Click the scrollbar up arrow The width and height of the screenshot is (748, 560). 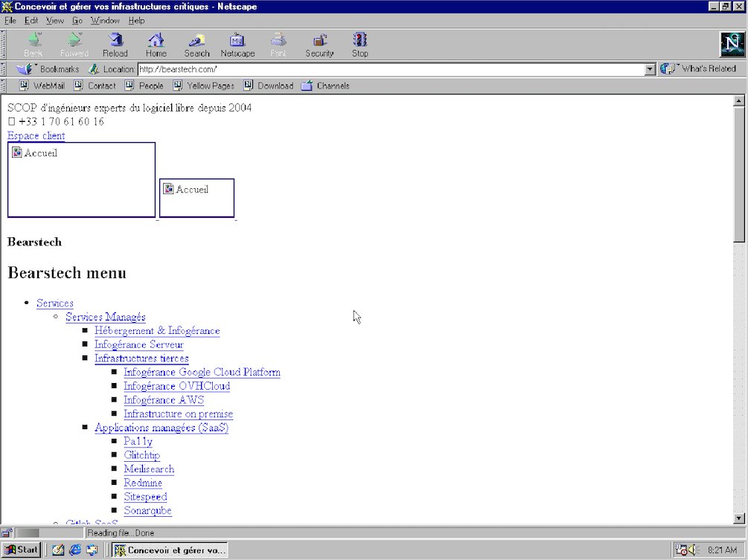738,100
